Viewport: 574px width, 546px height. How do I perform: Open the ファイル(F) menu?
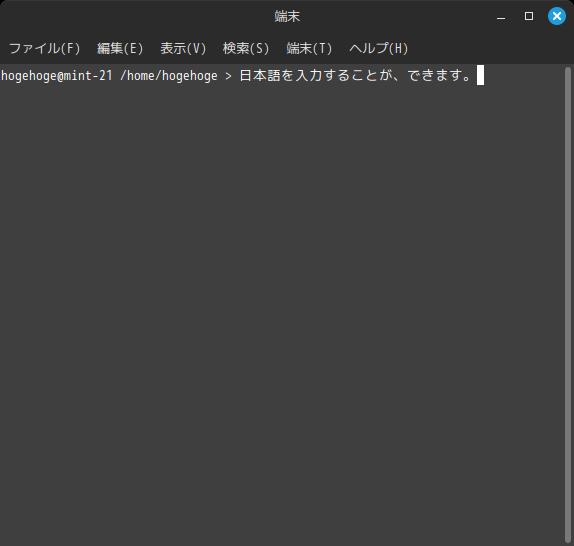point(44,48)
